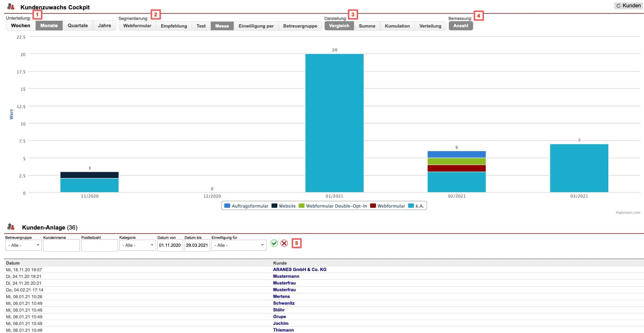Switch Unterteilung to Wochen
Screen dimensions: 644x333
pos(20,25)
